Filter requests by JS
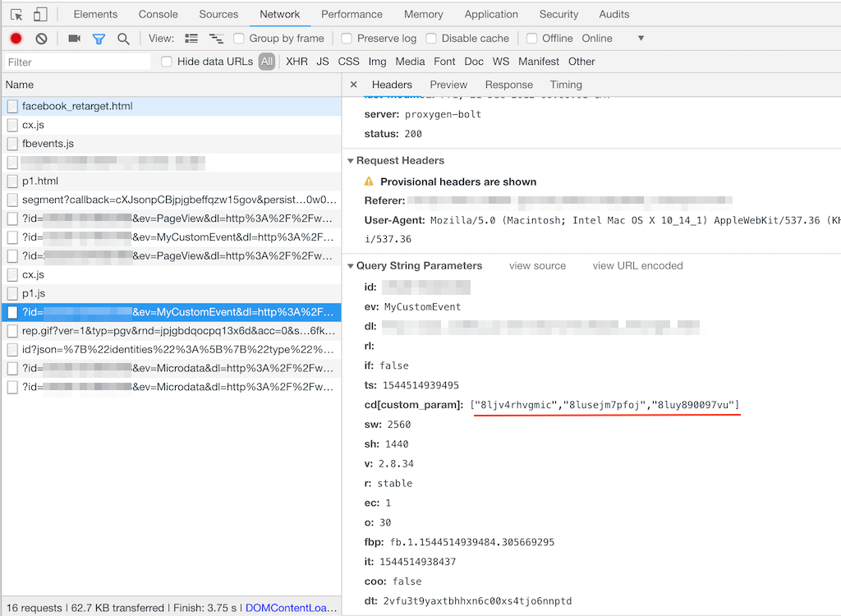The height and width of the screenshot is (616, 841). coord(322,62)
